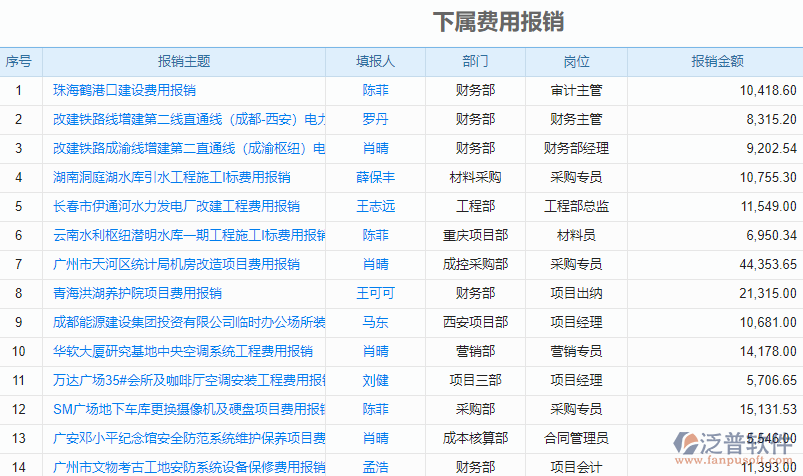Open 广州市天河区统计局机房改造项目费用报销

pos(176,264)
